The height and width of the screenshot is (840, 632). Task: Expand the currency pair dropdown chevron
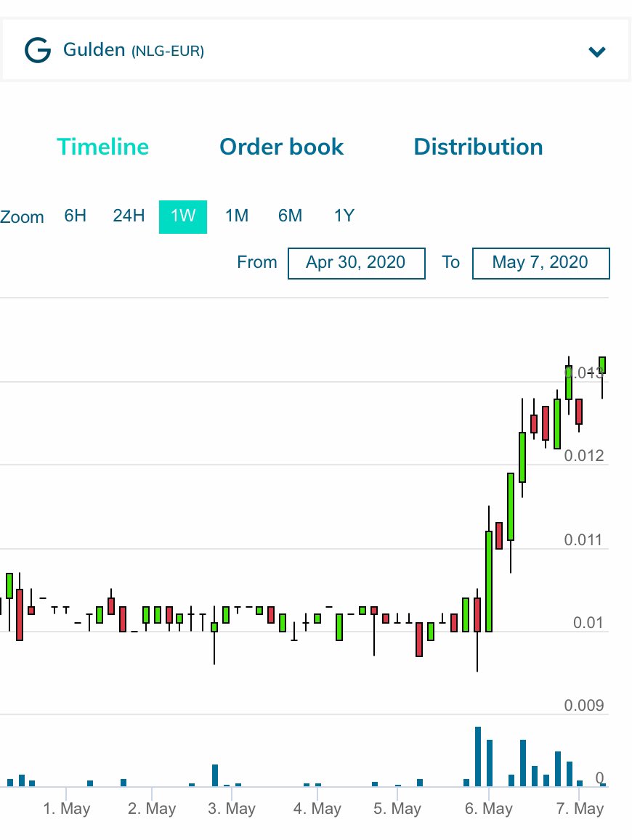pos(596,52)
